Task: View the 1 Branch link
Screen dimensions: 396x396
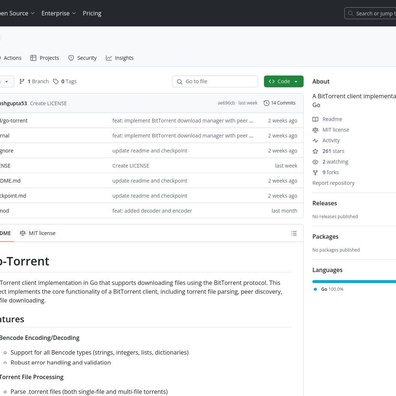Action: tap(34, 81)
